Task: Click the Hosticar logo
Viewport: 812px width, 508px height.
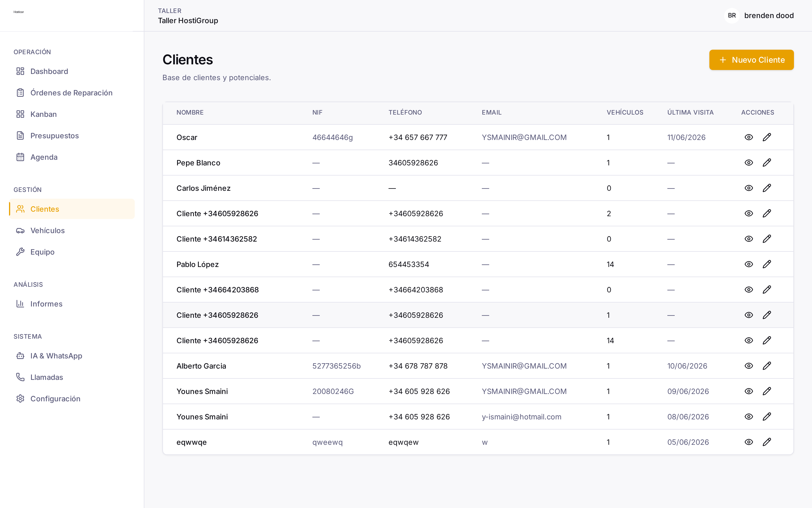Action: point(19,12)
